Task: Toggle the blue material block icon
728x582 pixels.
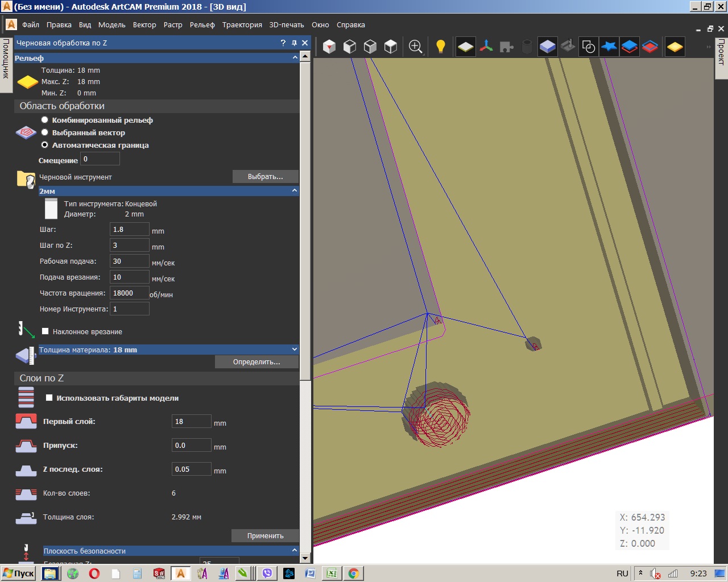Action: pyautogui.click(x=548, y=47)
